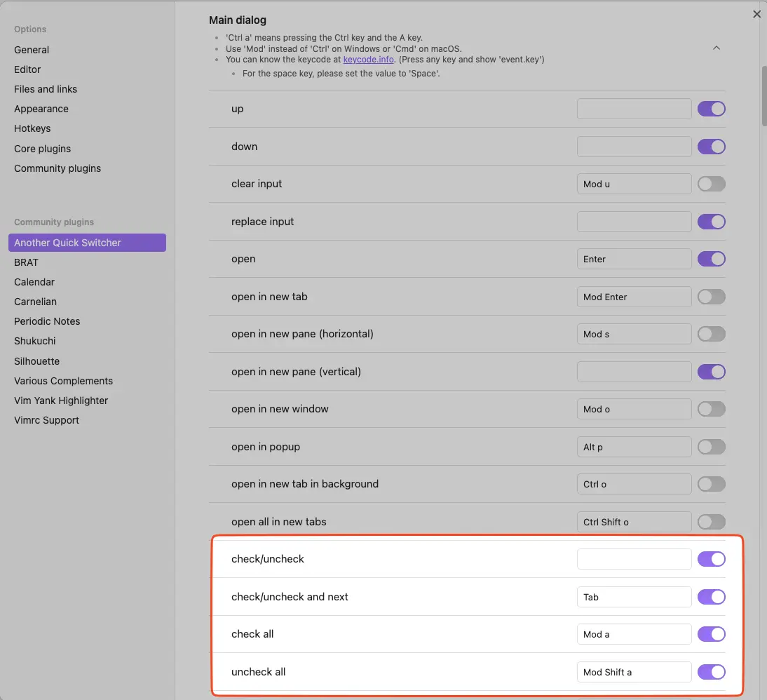Click the 'uncheck all' hotkey field
This screenshot has width=767, height=700.
(x=634, y=672)
